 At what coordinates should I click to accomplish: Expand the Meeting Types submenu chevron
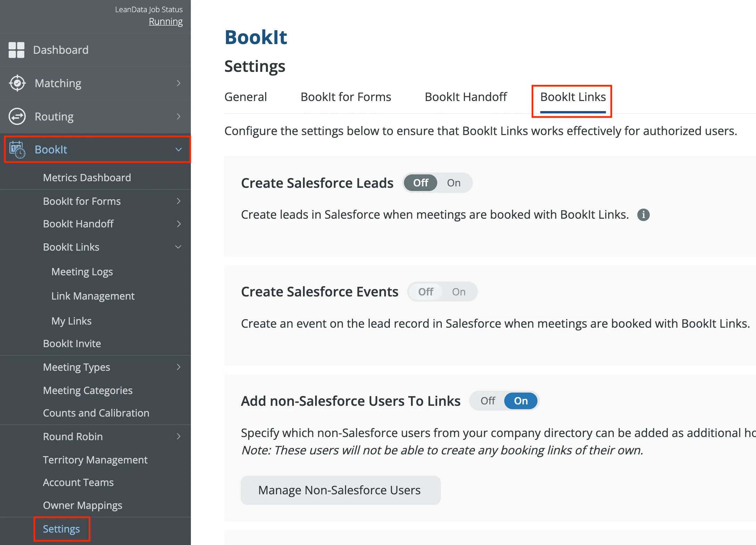(x=178, y=367)
